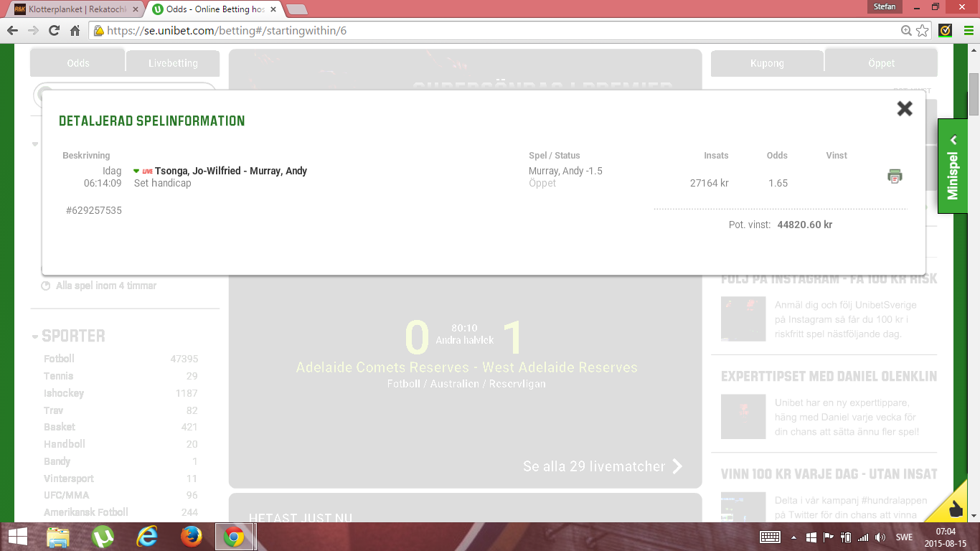Open Ishockey sport category
This screenshot has height=551, width=980.
(x=64, y=393)
